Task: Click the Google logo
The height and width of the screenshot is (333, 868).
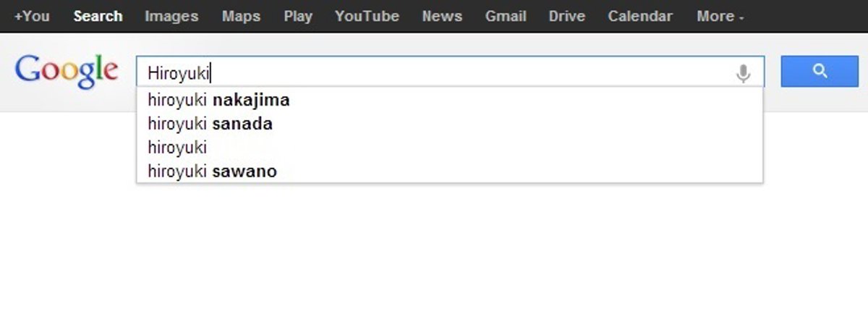Action: coord(67,71)
